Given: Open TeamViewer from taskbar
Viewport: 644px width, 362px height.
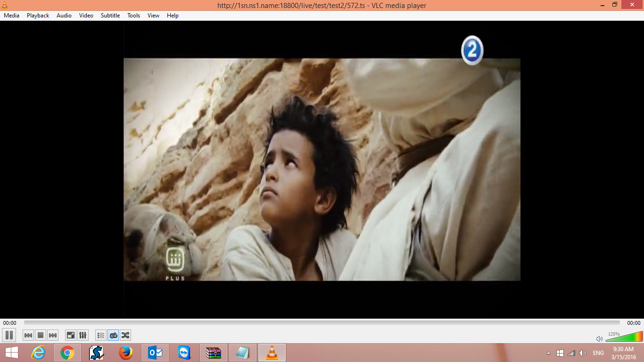Looking at the screenshot, I should tap(184, 353).
